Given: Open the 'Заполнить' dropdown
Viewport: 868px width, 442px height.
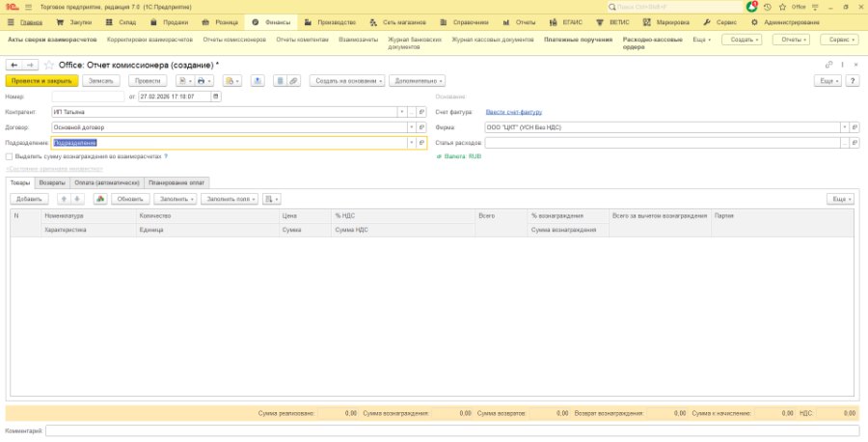Looking at the screenshot, I should 175,199.
